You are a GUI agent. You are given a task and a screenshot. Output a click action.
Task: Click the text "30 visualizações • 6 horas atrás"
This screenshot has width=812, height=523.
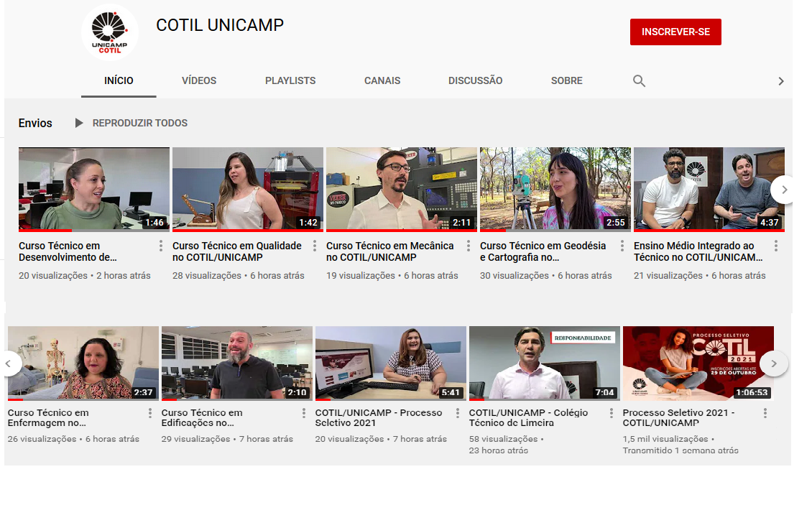click(x=546, y=275)
